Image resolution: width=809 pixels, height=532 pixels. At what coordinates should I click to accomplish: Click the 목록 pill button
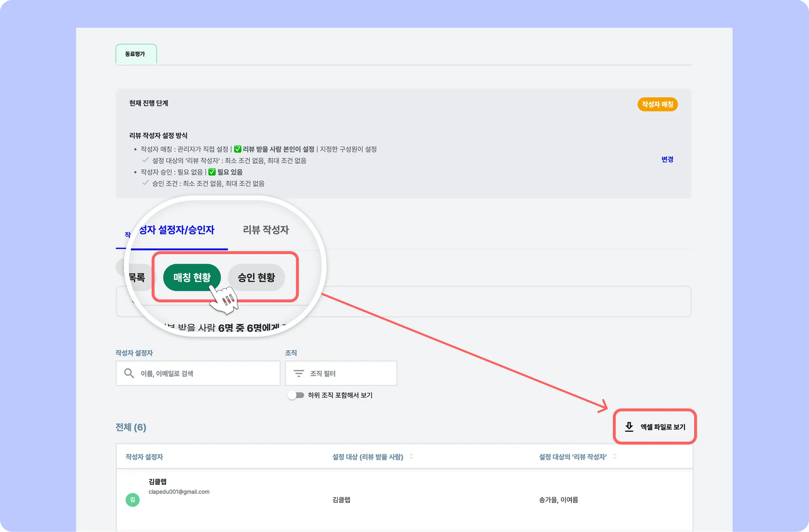137,277
